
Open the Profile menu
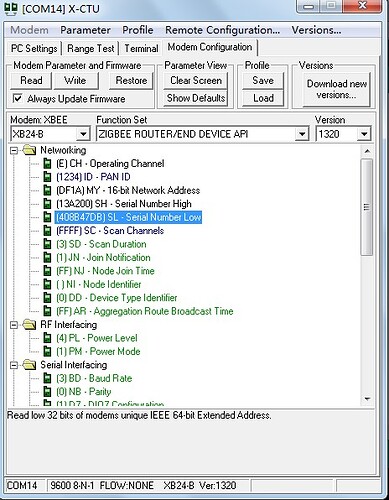pos(138,30)
